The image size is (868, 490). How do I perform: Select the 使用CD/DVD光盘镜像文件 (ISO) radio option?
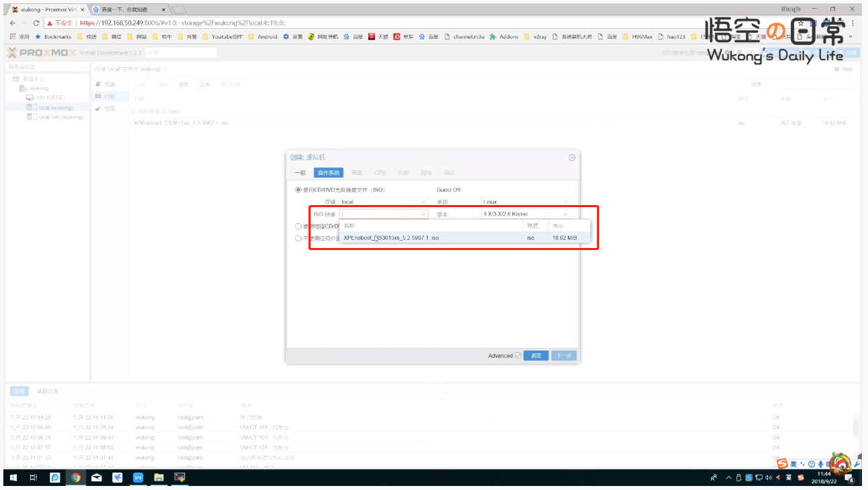point(299,190)
